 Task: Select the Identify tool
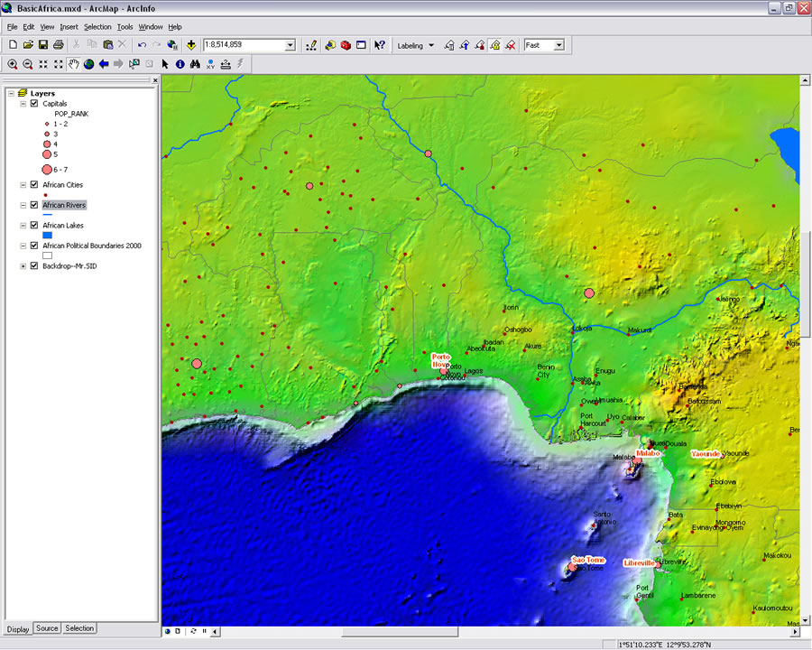[180, 64]
